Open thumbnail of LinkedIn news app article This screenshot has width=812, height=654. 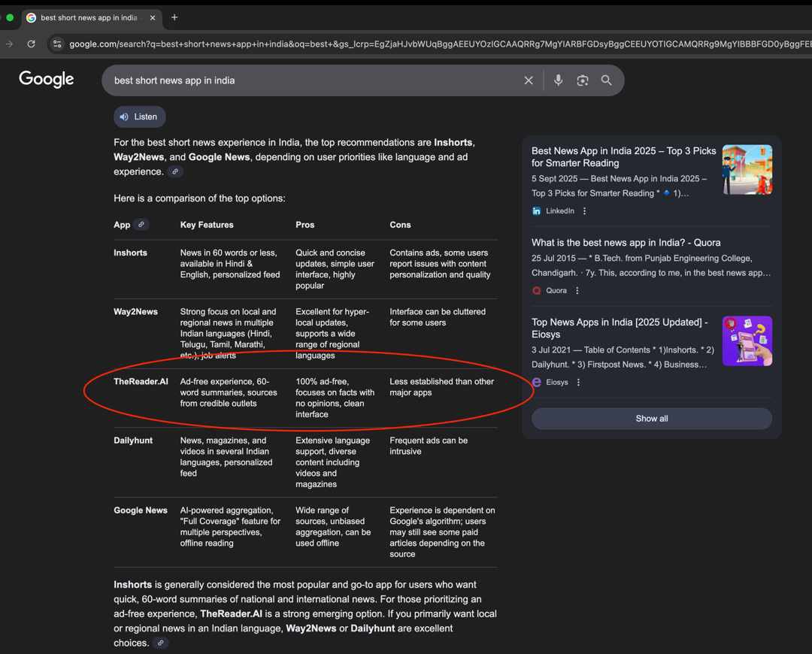(x=747, y=169)
